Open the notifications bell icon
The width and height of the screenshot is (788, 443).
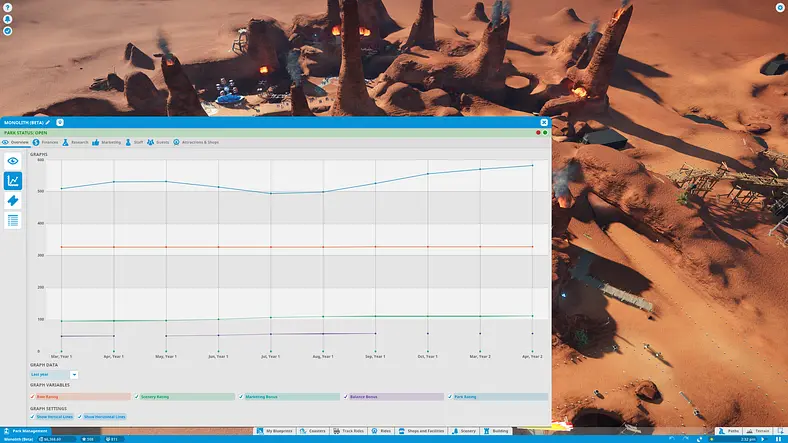(x=8, y=19)
